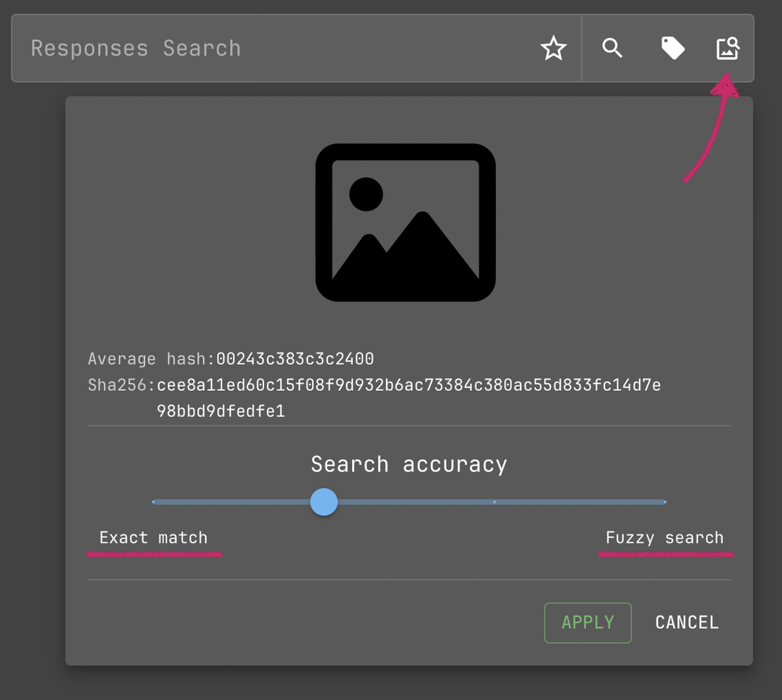
Task: Click the star icon in the search bar
Action: 554,48
